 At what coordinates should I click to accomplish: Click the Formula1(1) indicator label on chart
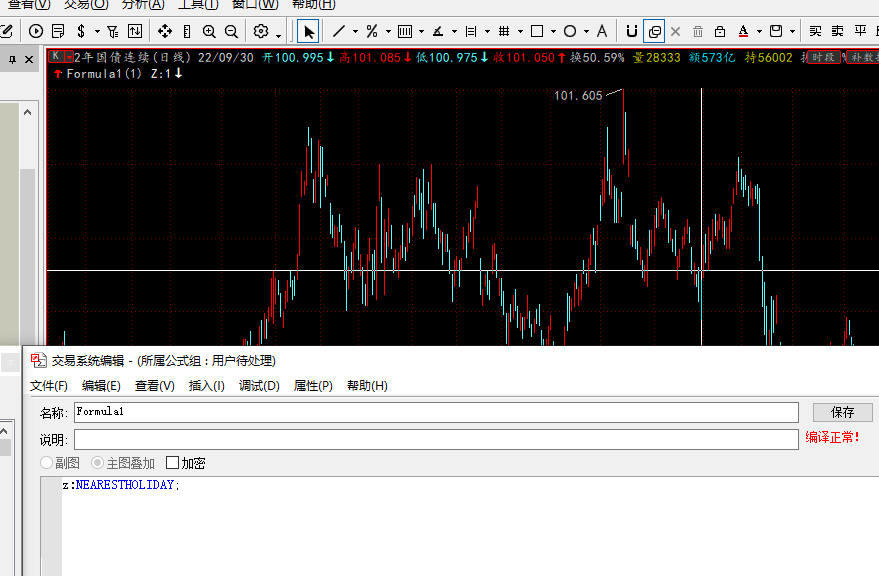(x=104, y=73)
